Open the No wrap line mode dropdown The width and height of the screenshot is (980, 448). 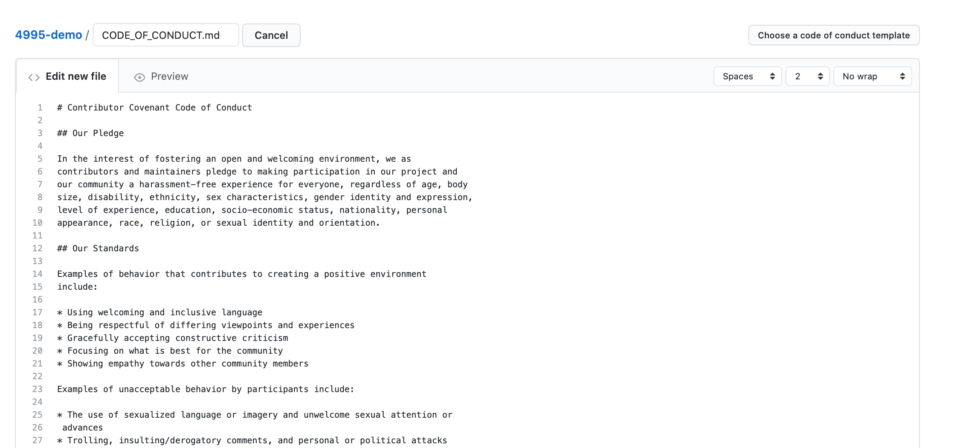click(x=873, y=76)
